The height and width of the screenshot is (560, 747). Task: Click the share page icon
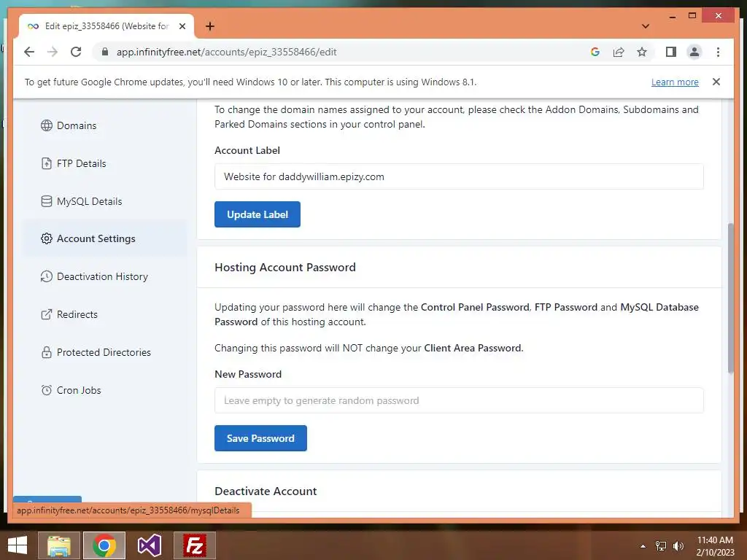[619, 52]
